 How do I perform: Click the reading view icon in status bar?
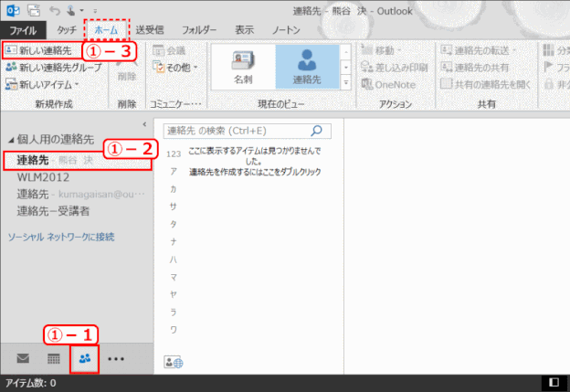[554, 383]
